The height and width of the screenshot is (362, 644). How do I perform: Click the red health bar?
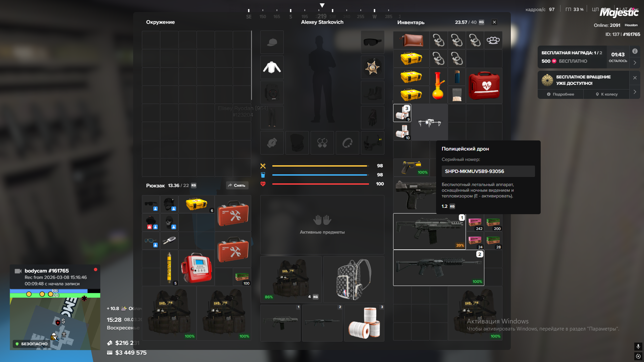click(x=320, y=184)
